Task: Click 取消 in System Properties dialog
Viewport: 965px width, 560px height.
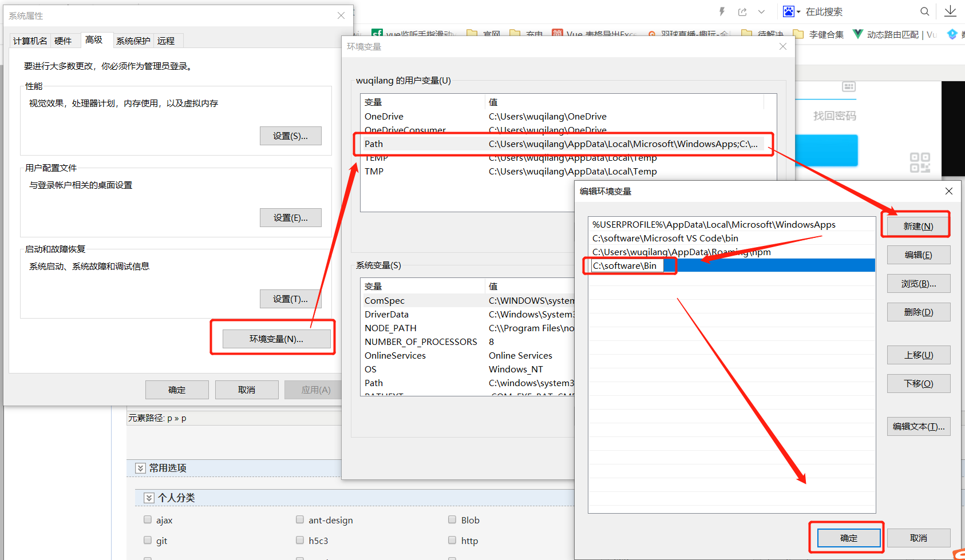Action: [247, 390]
